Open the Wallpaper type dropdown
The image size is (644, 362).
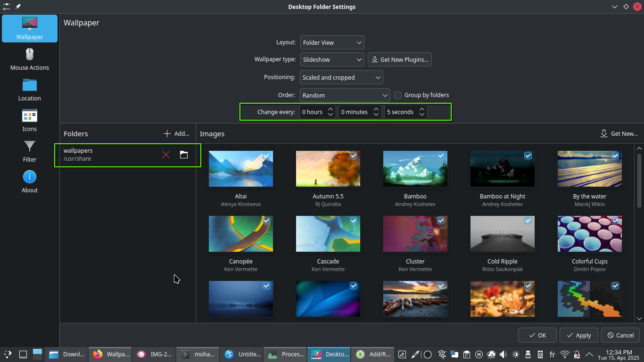[x=332, y=59]
